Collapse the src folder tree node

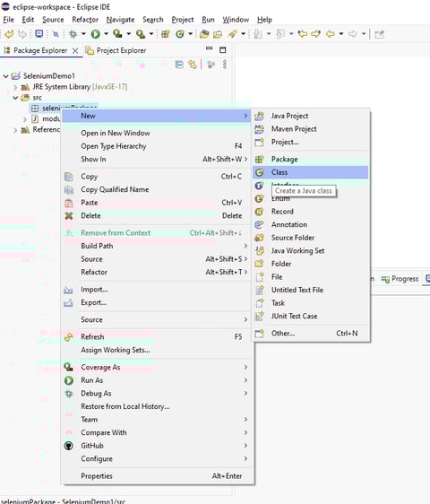point(15,98)
